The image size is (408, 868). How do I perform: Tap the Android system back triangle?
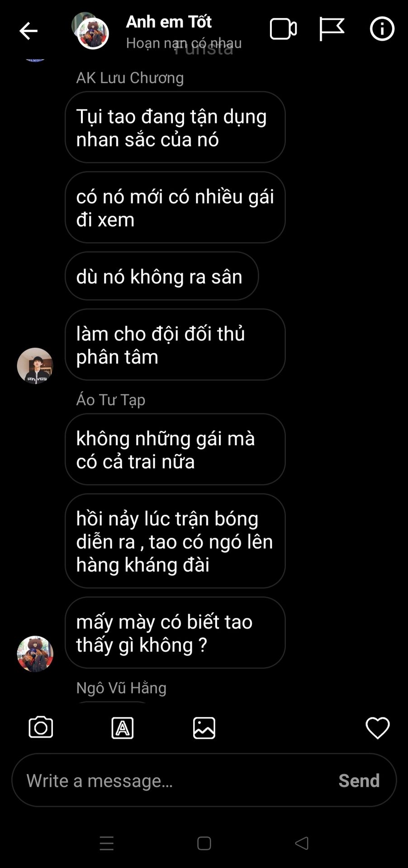coord(302,843)
